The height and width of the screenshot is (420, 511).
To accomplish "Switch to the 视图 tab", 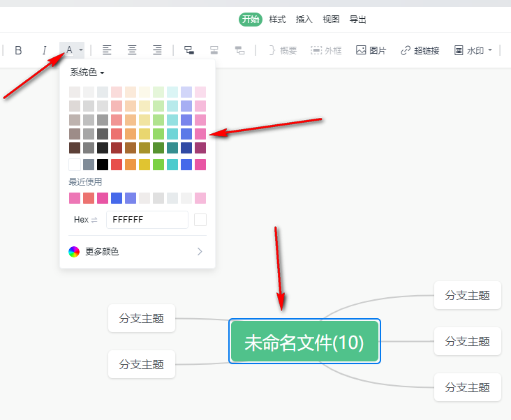I will coord(331,20).
